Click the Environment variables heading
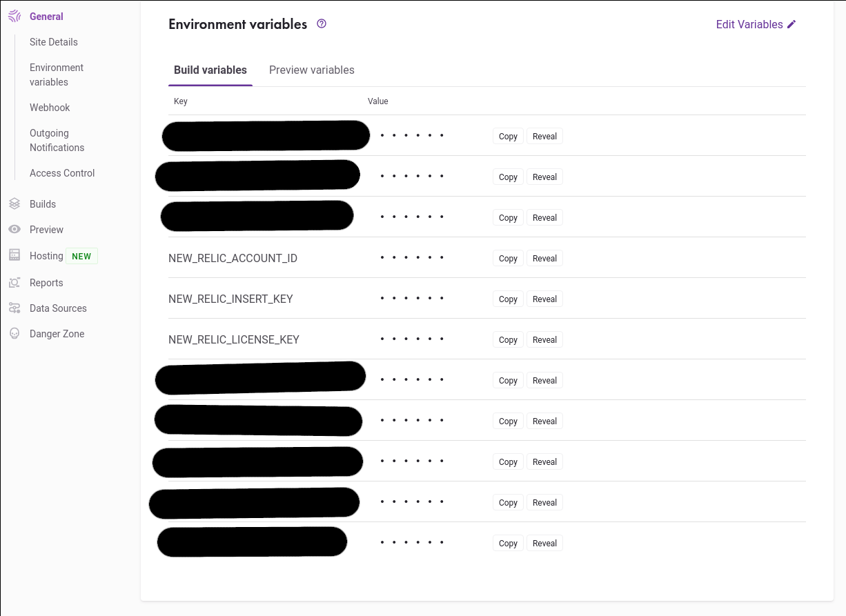 (x=237, y=24)
